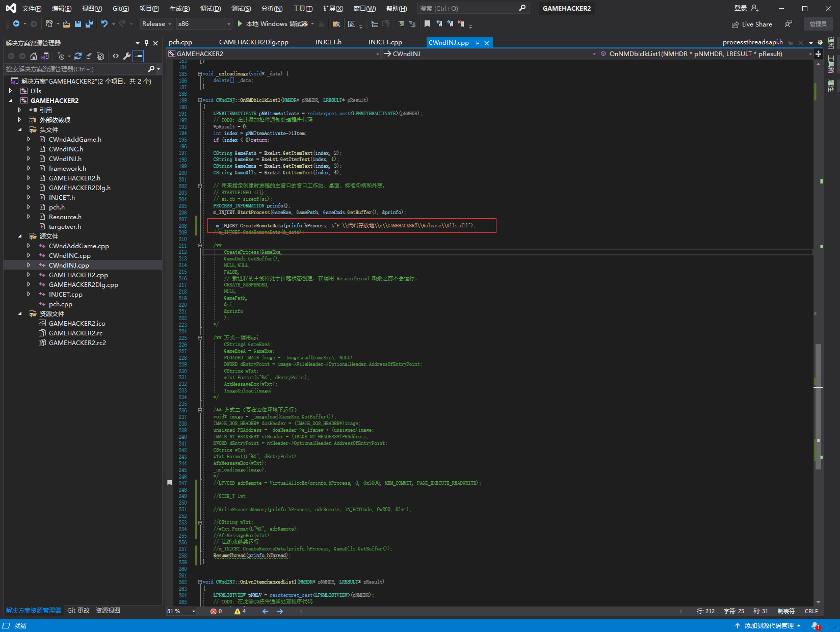This screenshot has height=632, width=840.
Task: Close the CWndINJ.cpp tab
Action: [x=487, y=43]
